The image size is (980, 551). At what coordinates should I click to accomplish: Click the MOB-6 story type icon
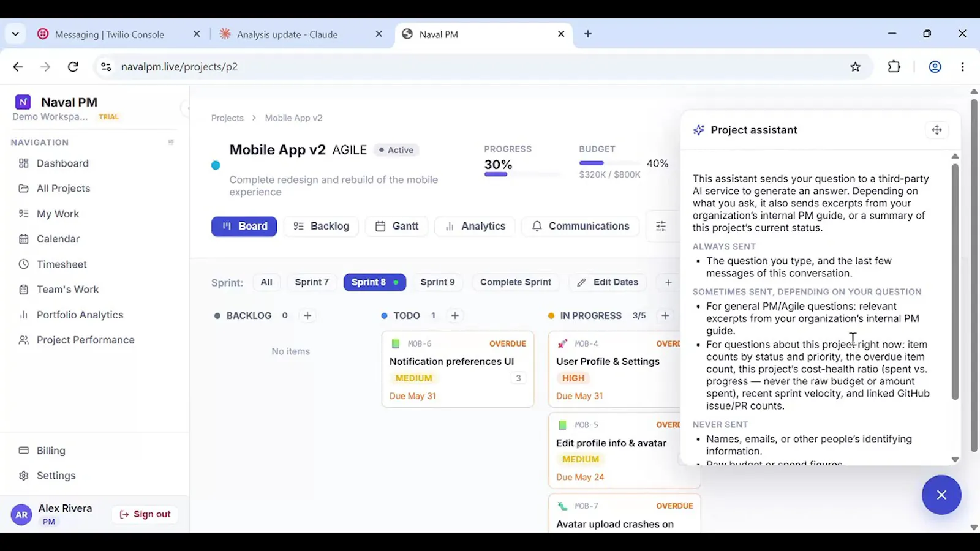[396, 344]
